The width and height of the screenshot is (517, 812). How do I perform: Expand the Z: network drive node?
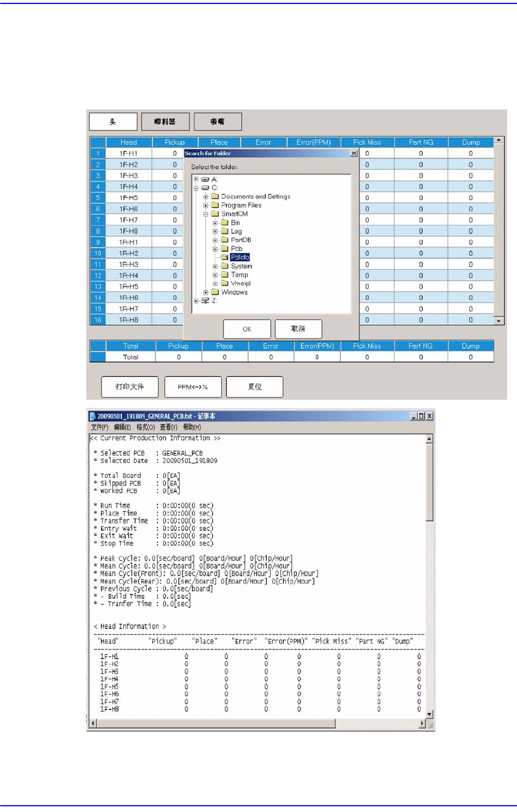(x=196, y=301)
